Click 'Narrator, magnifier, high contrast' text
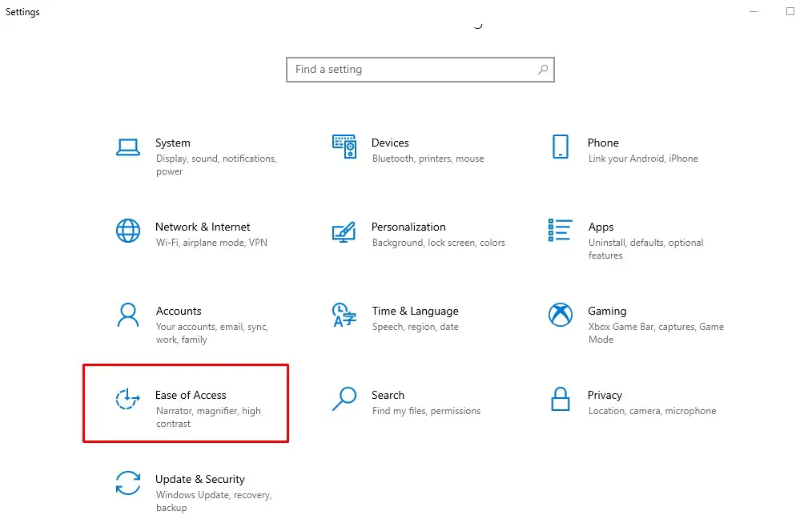This screenshot has width=812, height=527. [x=208, y=417]
